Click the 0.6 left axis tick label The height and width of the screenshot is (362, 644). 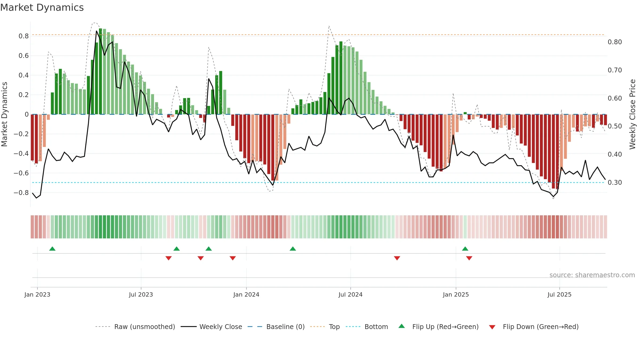24,56
